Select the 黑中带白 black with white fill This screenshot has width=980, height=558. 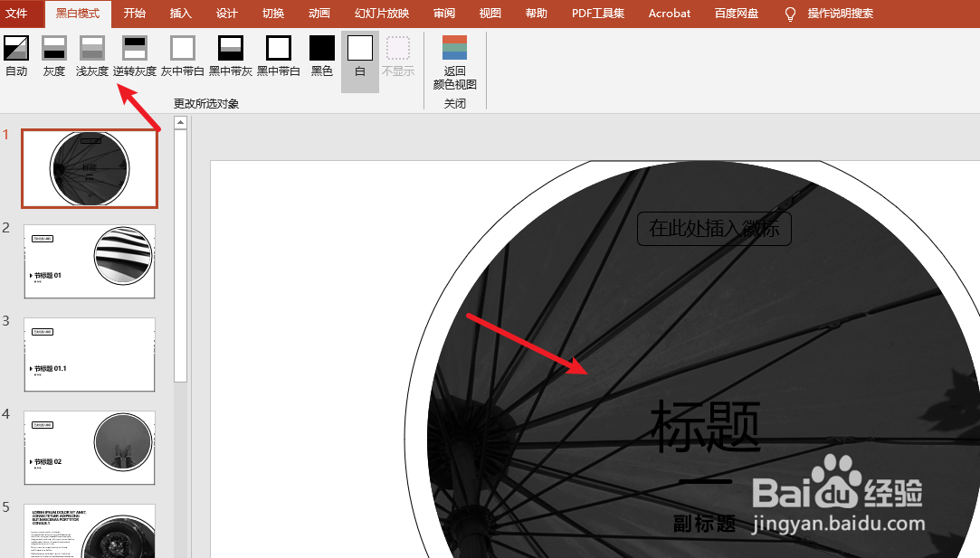point(279,57)
